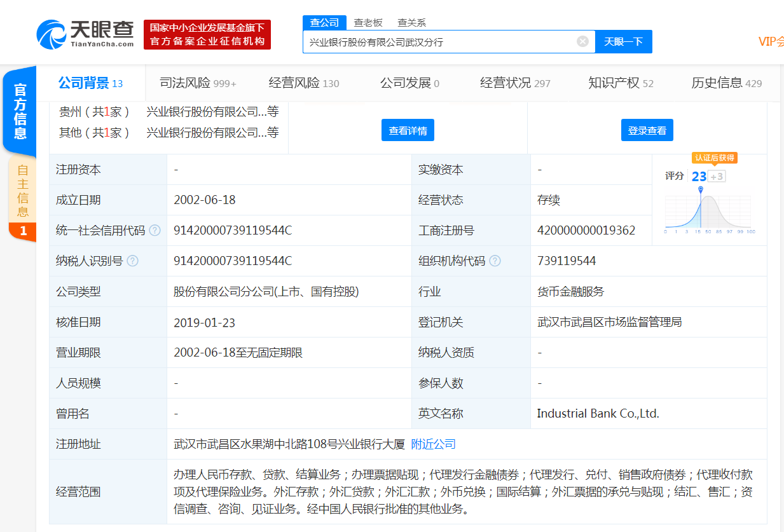Clear the search box with X icon
This screenshot has height=532, width=784.
582,41
